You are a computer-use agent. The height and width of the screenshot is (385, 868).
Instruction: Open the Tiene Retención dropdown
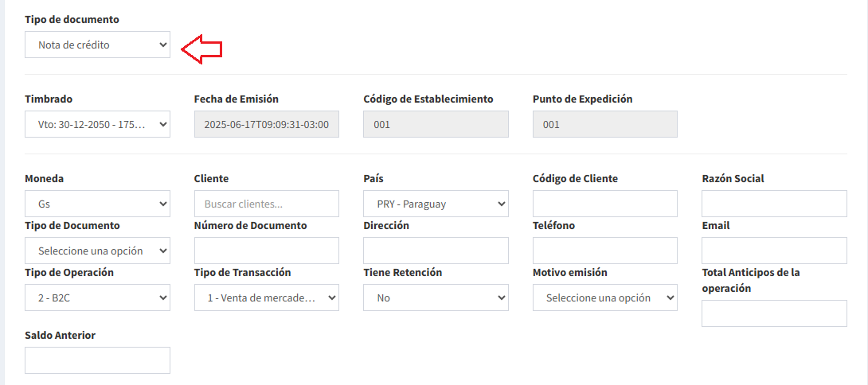pyautogui.click(x=436, y=297)
